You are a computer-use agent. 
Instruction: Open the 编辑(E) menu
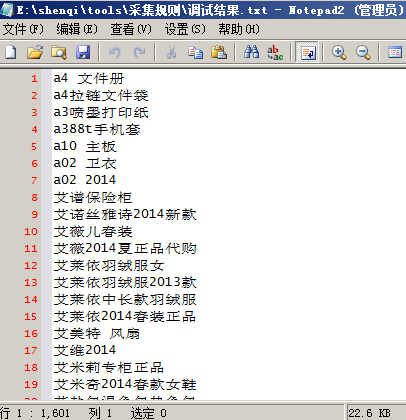point(77,29)
